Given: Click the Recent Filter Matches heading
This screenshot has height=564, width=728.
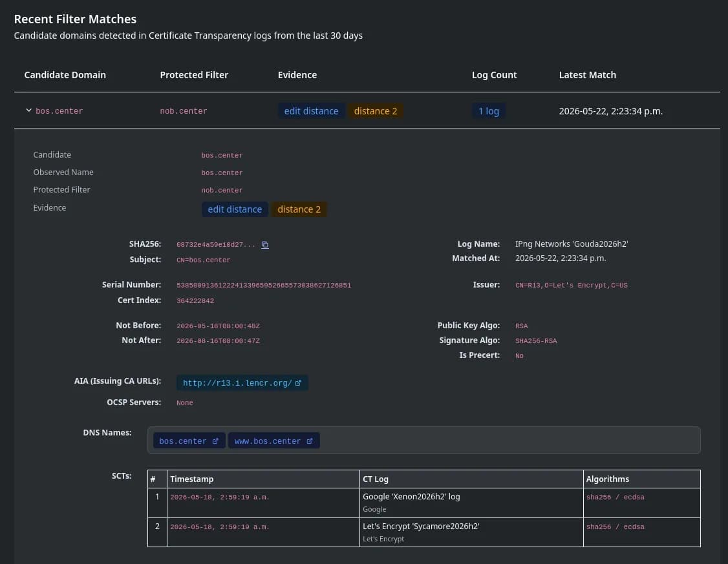Looking at the screenshot, I should point(75,19).
